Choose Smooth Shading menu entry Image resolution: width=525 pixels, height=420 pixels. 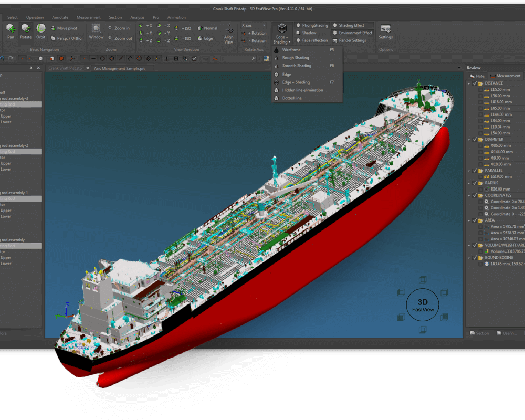click(307, 66)
